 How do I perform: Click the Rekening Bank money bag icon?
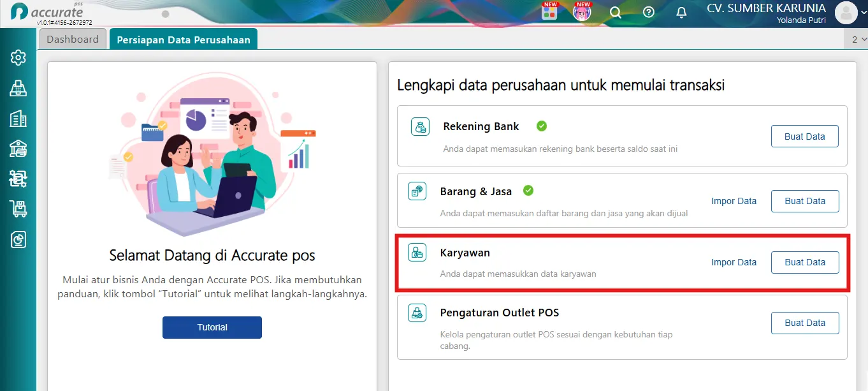click(x=421, y=127)
